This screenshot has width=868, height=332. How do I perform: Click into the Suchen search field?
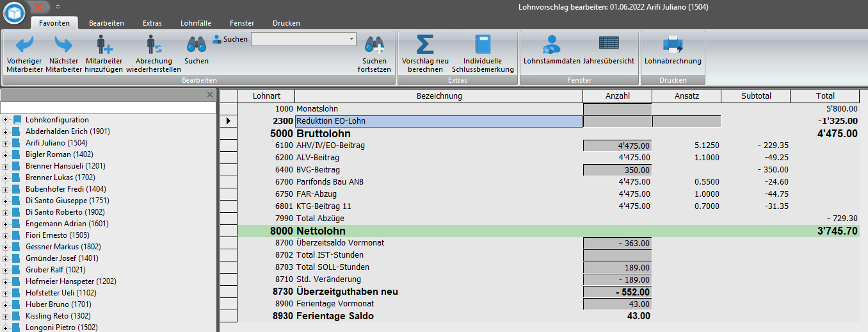click(299, 39)
